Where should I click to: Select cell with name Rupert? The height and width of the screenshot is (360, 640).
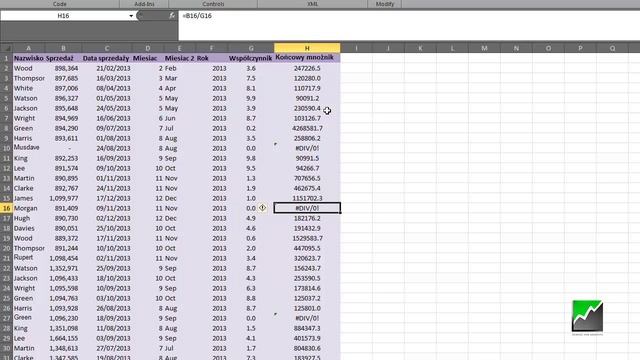tap(29, 258)
